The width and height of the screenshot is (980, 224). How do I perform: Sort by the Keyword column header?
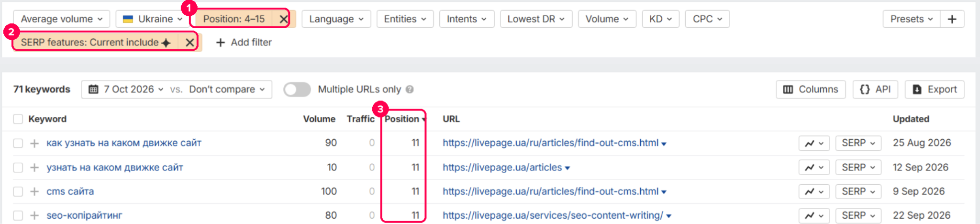[47, 119]
